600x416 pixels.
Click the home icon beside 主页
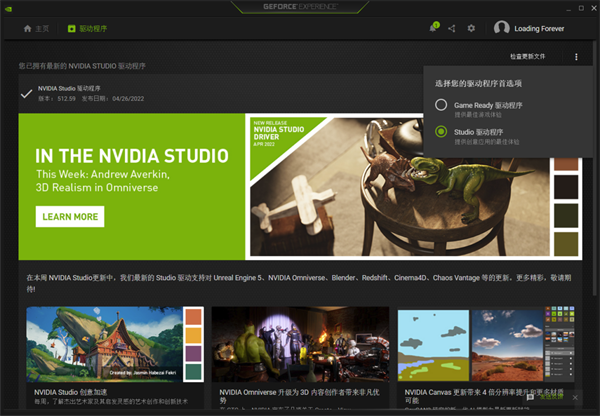[27, 29]
